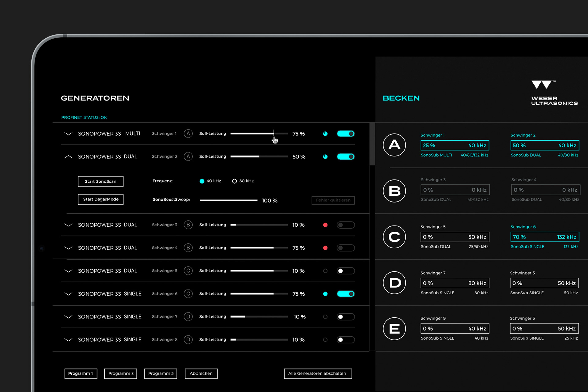Screen dimensions: 588x392
Task: Click the Becken D circle icon
Action: (394, 283)
